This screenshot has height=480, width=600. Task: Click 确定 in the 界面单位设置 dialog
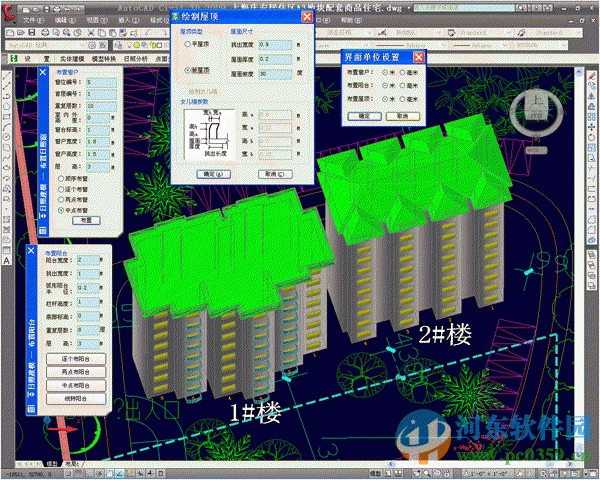[364, 116]
